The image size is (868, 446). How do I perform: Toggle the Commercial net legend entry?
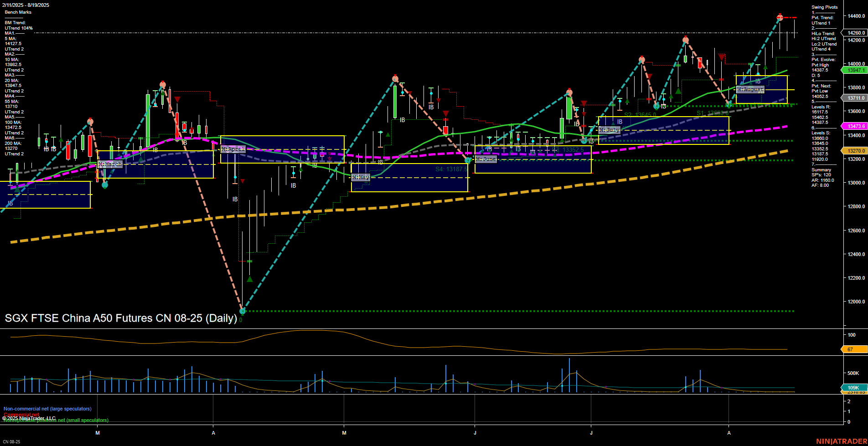pos(22,415)
